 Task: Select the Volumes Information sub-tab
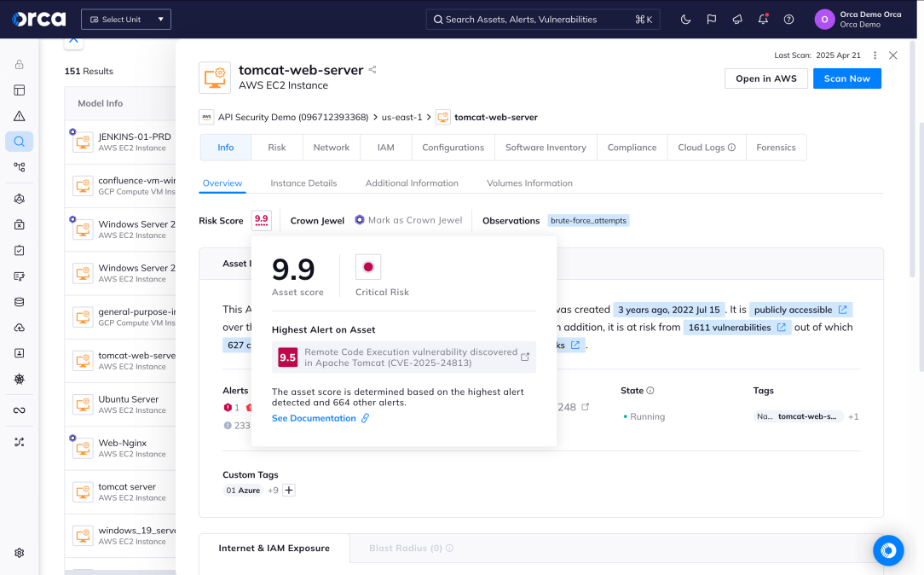click(x=529, y=183)
